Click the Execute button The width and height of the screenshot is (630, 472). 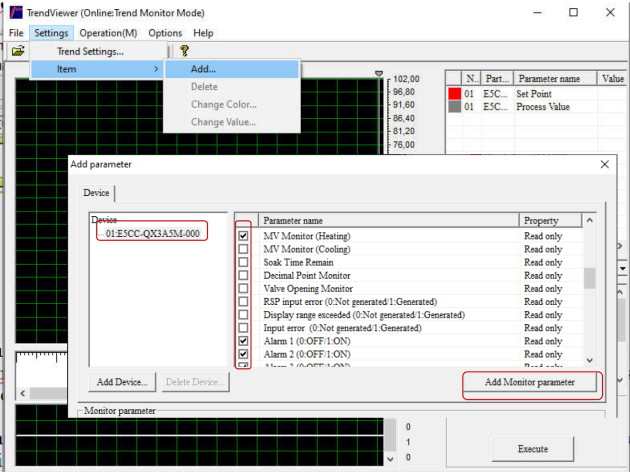pos(533,449)
